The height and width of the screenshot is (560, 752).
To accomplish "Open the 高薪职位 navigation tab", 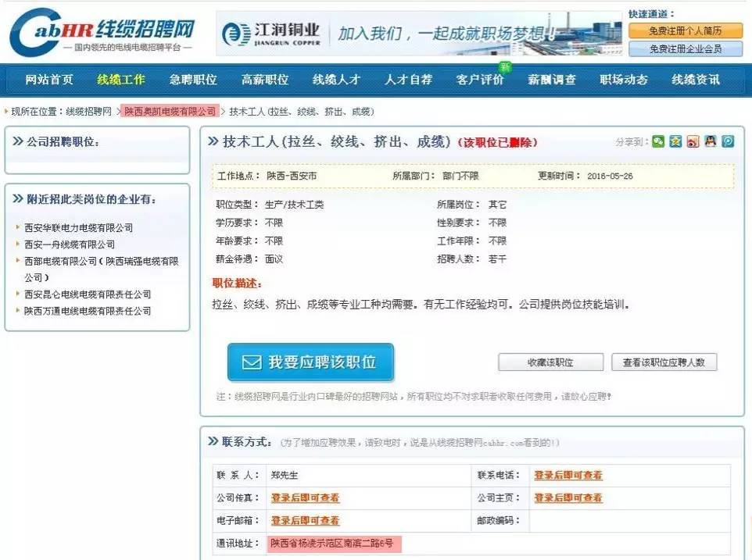I will pos(265,80).
